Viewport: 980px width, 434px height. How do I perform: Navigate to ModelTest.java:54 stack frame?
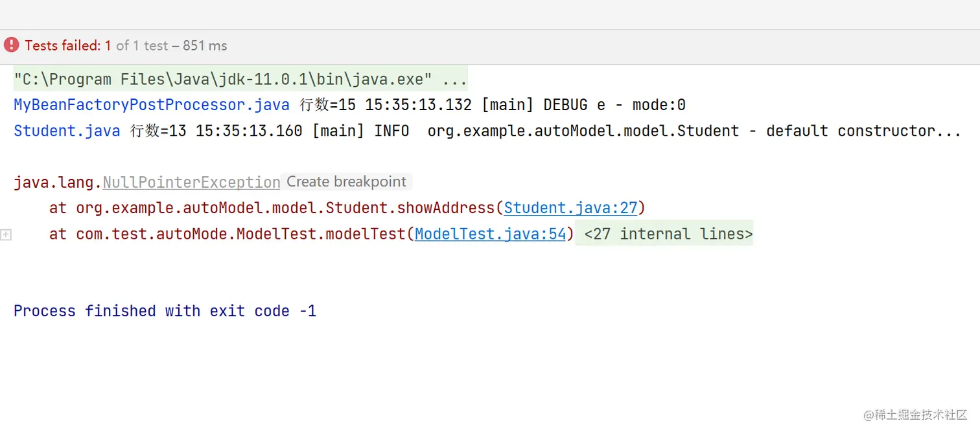coord(491,234)
